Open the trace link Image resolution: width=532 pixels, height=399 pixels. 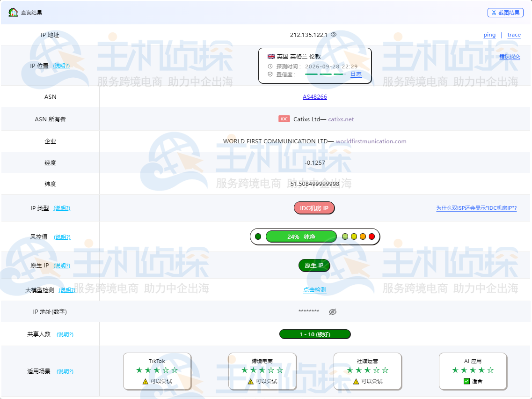coord(514,35)
